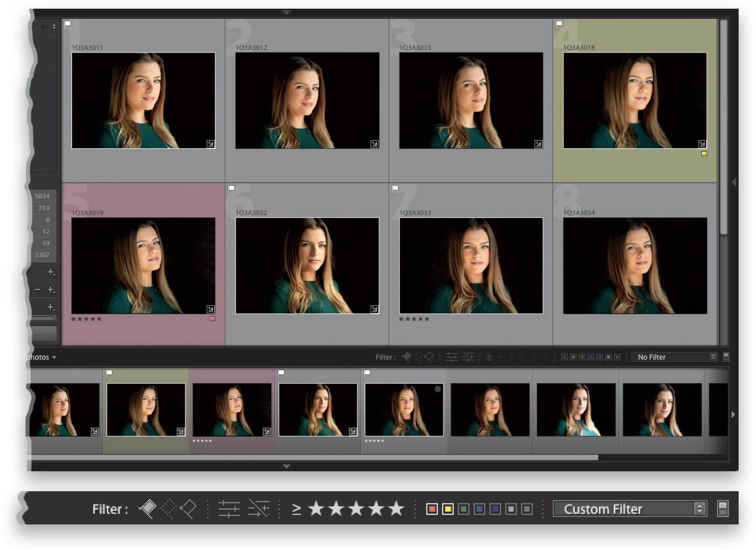Click unflagged filter icon in enlarged filter bar

pyautogui.click(x=169, y=509)
